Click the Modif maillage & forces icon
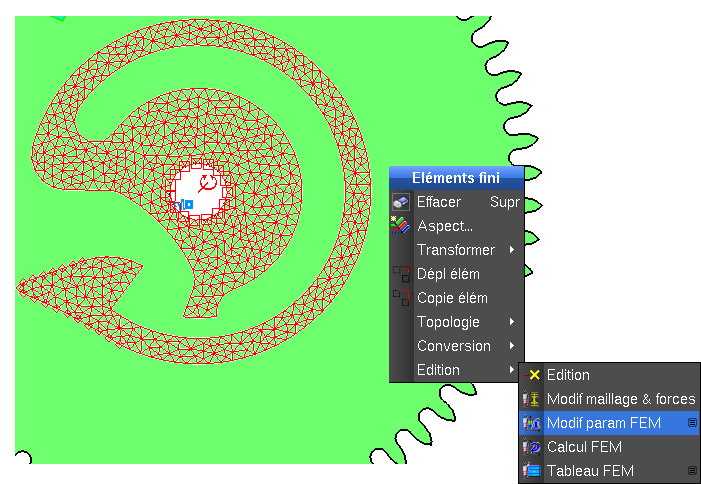 pyautogui.click(x=532, y=399)
